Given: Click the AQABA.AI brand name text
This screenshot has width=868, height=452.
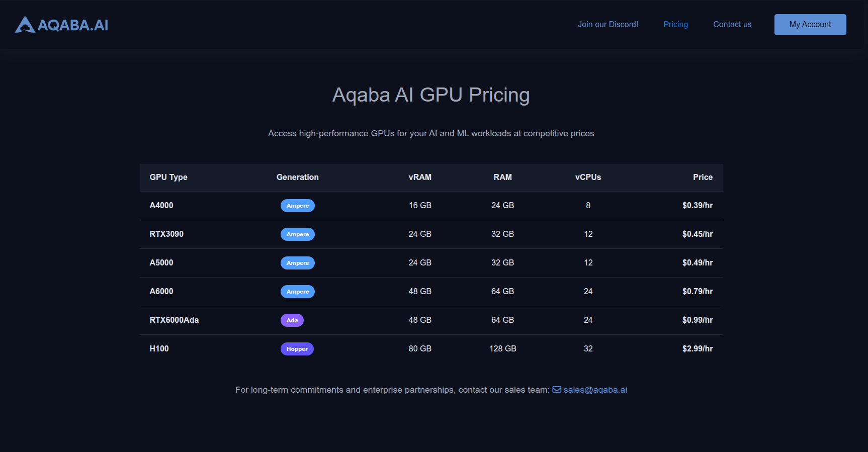Looking at the screenshot, I should point(73,25).
